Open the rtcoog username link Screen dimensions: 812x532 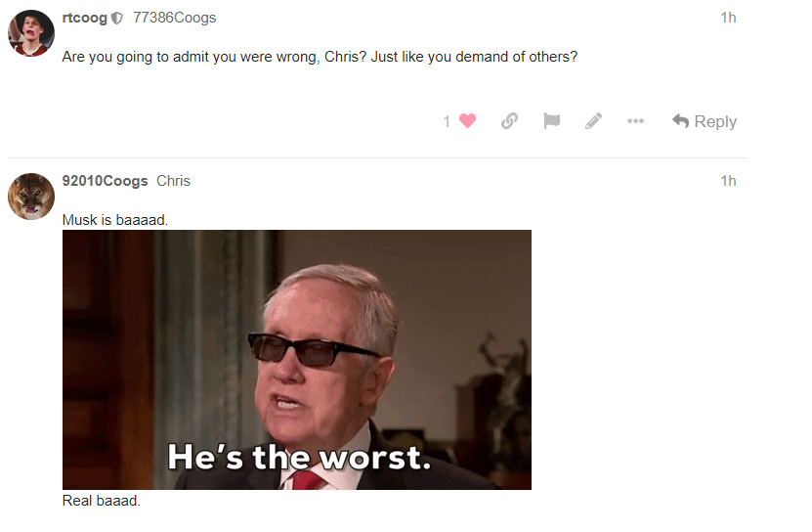[x=84, y=18]
